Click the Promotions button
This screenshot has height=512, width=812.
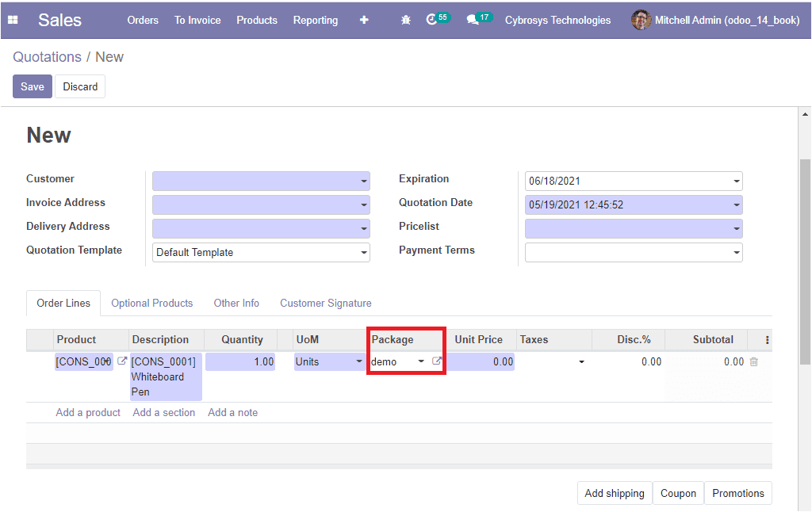pos(738,493)
